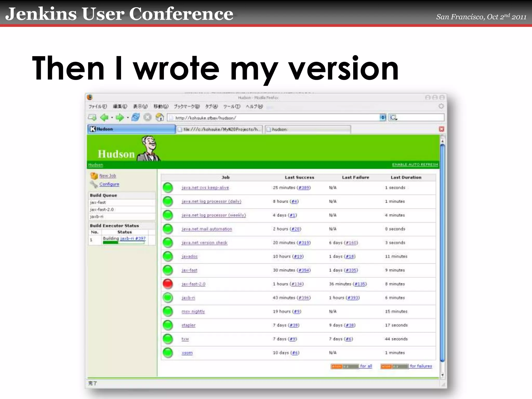Click the New Job box icon

pos(94,176)
